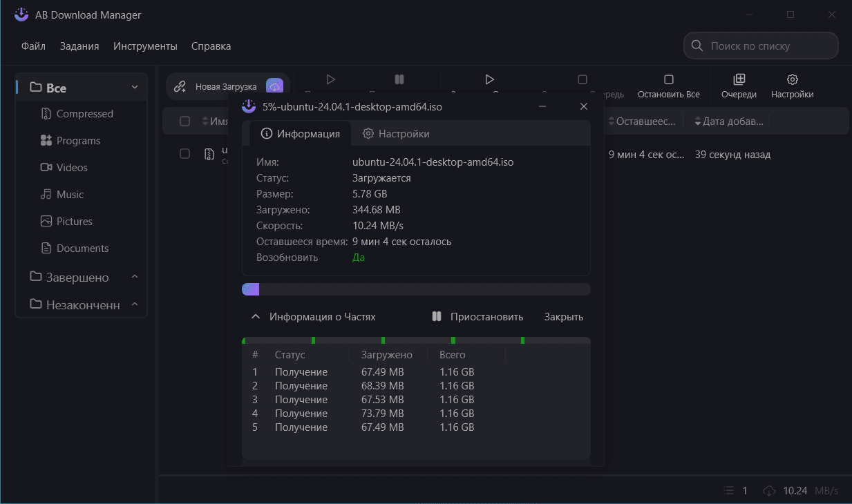
Task: Select part 2 row with 68.39 MB
Action: tap(416, 386)
